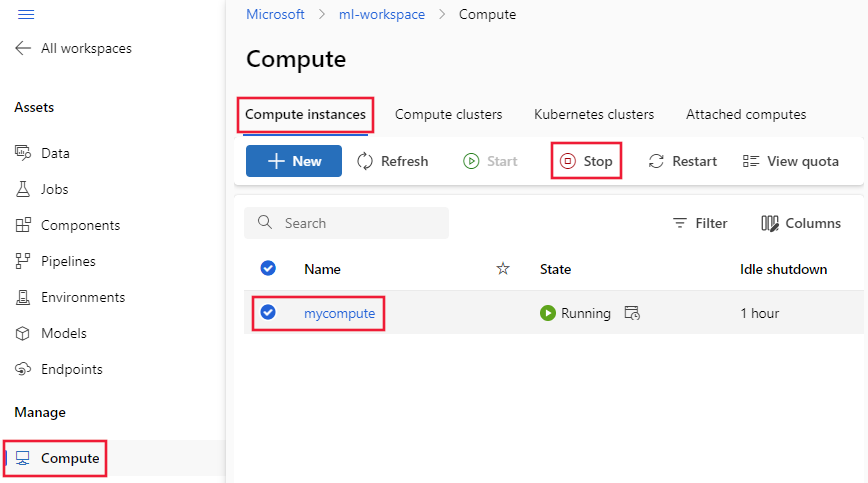Uncheck the mycompute row checkbox
The height and width of the screenshot is (483, 868).
(268, 313)
